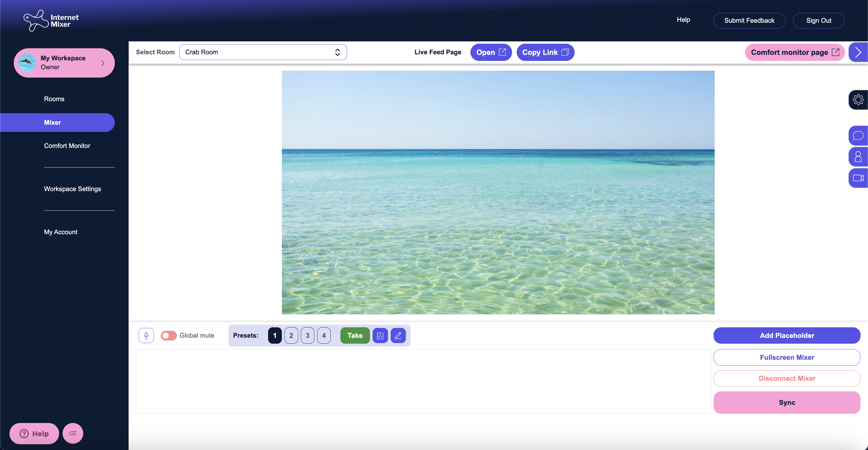Save current mix as preset
The height and width of the screenshot is (450, 868).
click(380, 335)
